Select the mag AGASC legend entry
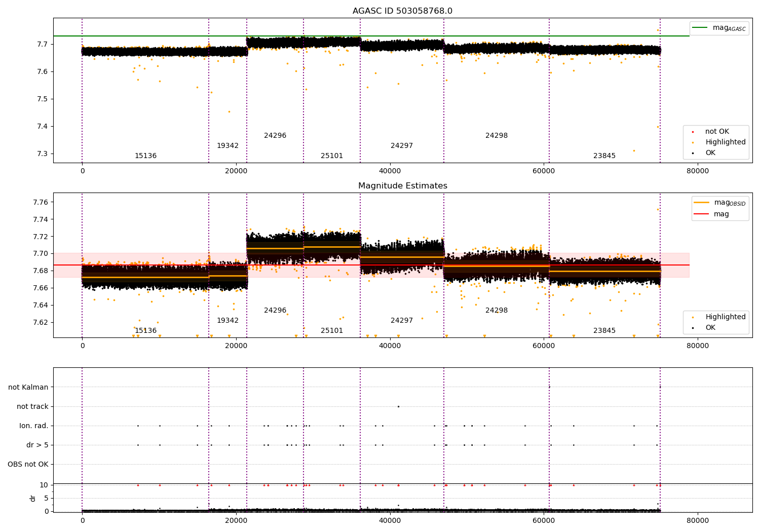Screen dimensions: 760x532 coord(719,28)
